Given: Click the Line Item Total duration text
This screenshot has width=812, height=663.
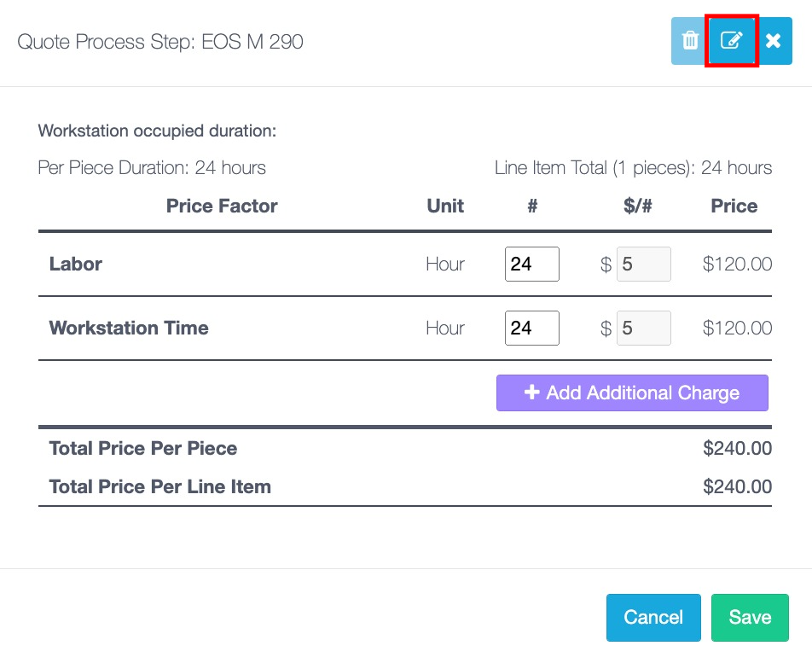Looking at the screenshot, I should click(633, 168).
